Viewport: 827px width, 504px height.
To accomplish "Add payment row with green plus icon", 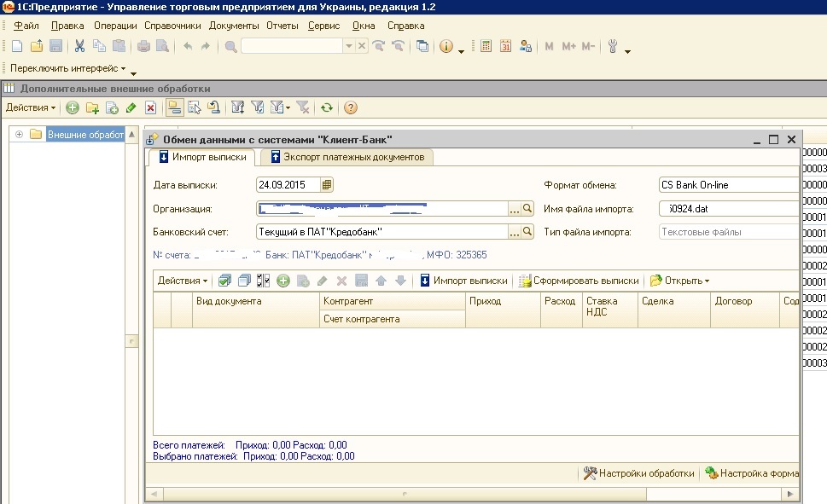I will [283, 281].
